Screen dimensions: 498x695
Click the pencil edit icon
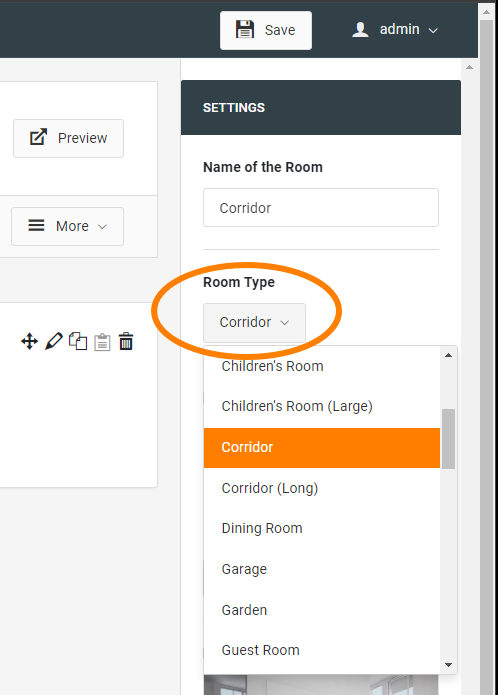click(x=54, y=341)
